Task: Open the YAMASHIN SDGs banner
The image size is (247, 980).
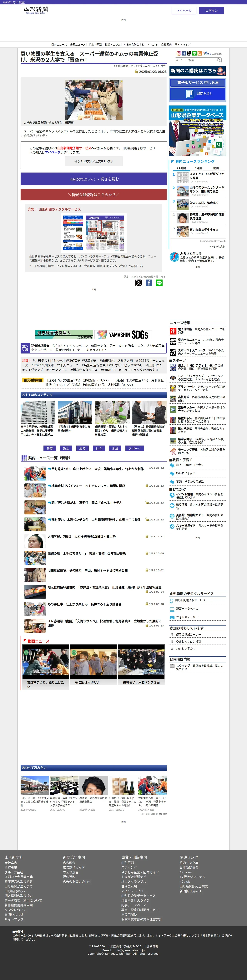Action: [123, 334]
